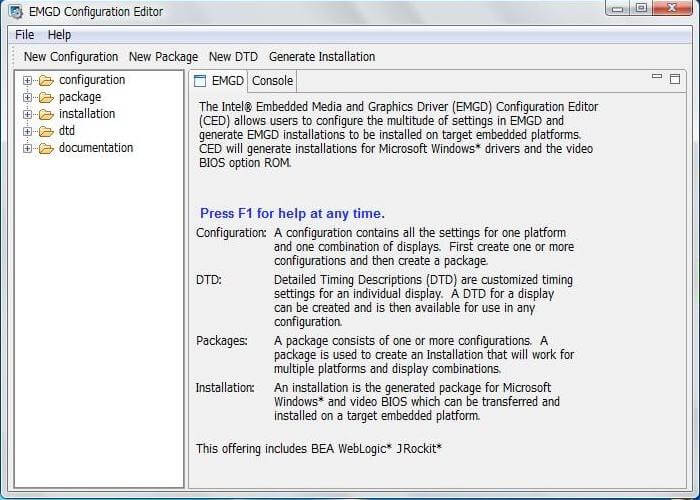This screenshot has width=700, height=500.
Task: Click the 'DTD:' label in the help text
Action: click(209, 280)
